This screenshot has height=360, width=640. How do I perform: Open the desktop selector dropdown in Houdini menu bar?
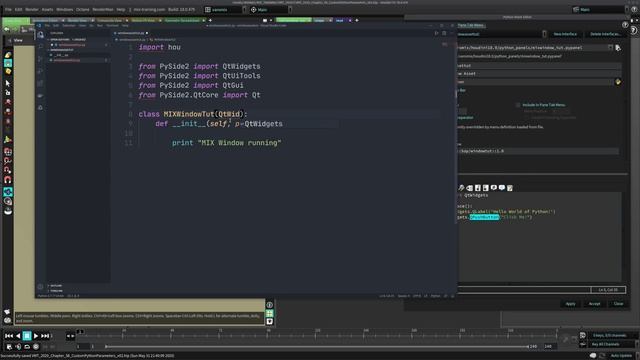coord(244,9)
